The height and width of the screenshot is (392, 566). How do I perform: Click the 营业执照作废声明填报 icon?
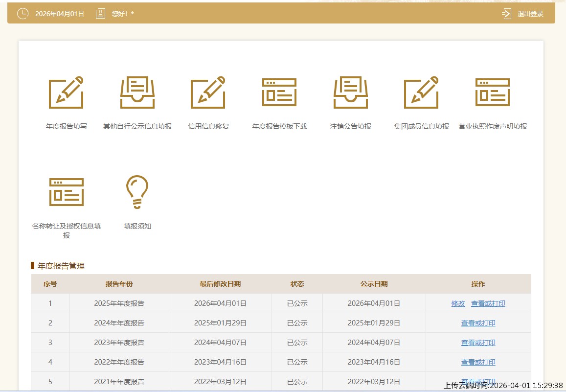(493, 93)
